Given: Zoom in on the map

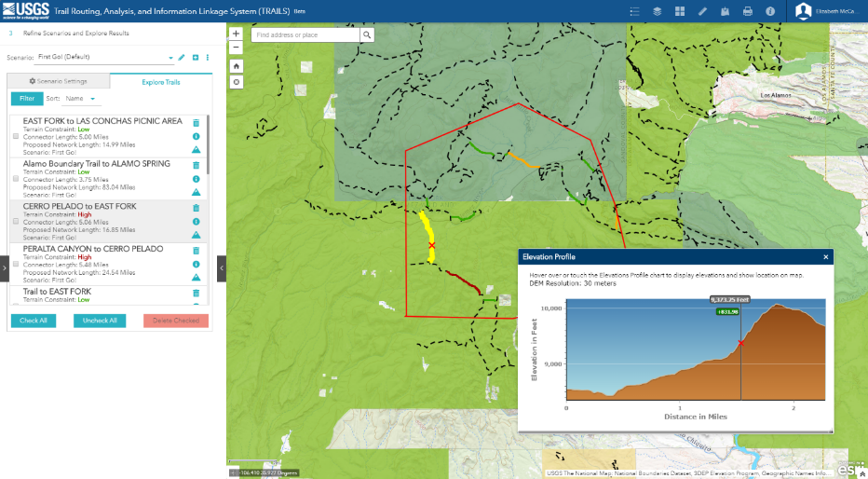Looking at the screenshot, I should (237, 34).
